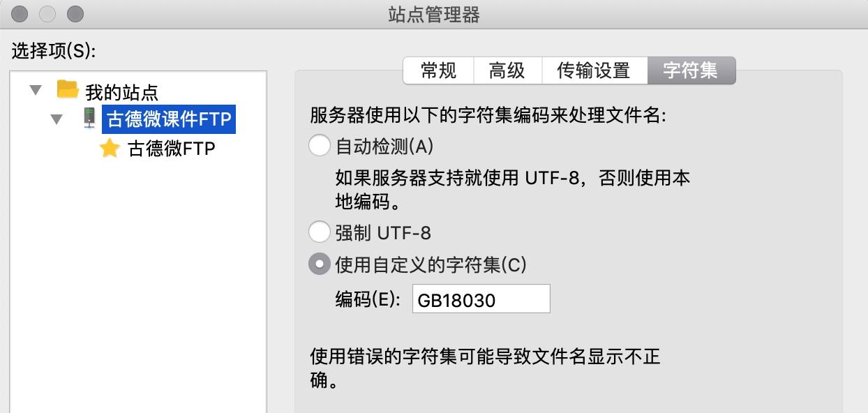
Task: Click the star bookmark icon of 古德微FTP
Action: coord(110,148)
